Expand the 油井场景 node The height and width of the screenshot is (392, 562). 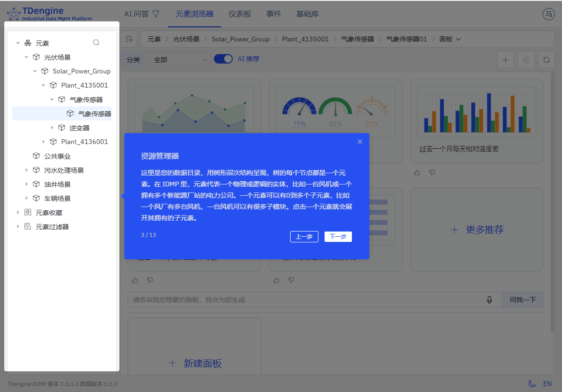[26, 184]
